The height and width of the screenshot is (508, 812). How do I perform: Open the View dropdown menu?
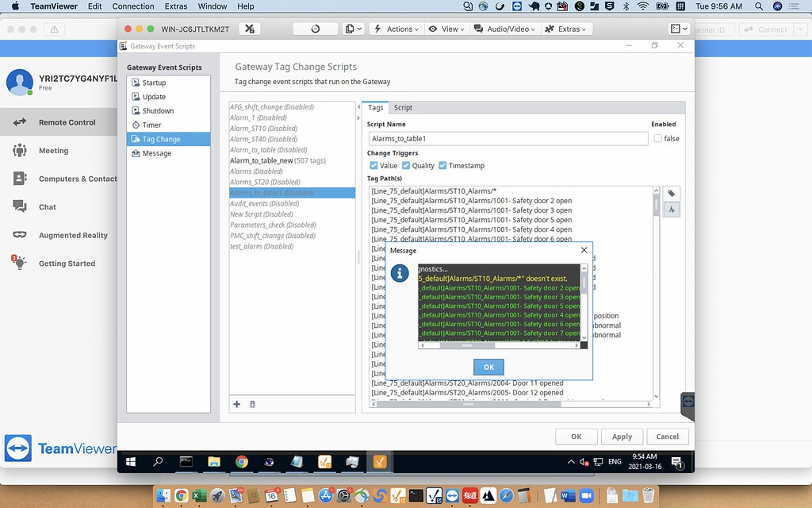pos(446,29)
